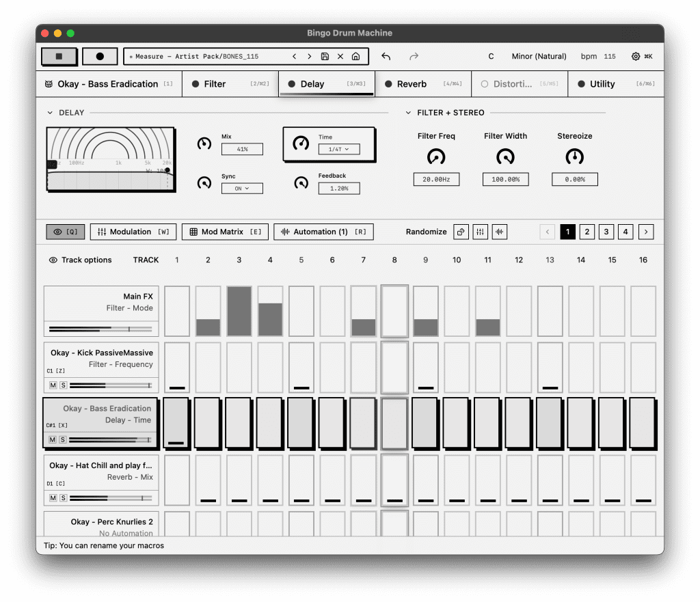Undo the last action

387,56
